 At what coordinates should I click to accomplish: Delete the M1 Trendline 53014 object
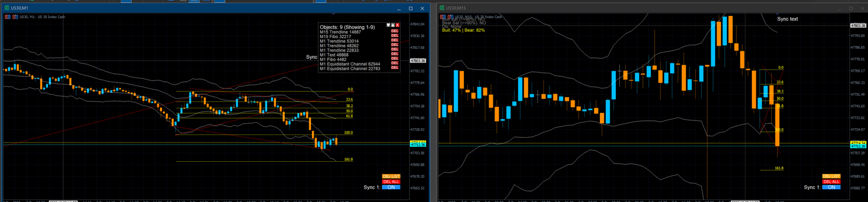click(395, 40)
